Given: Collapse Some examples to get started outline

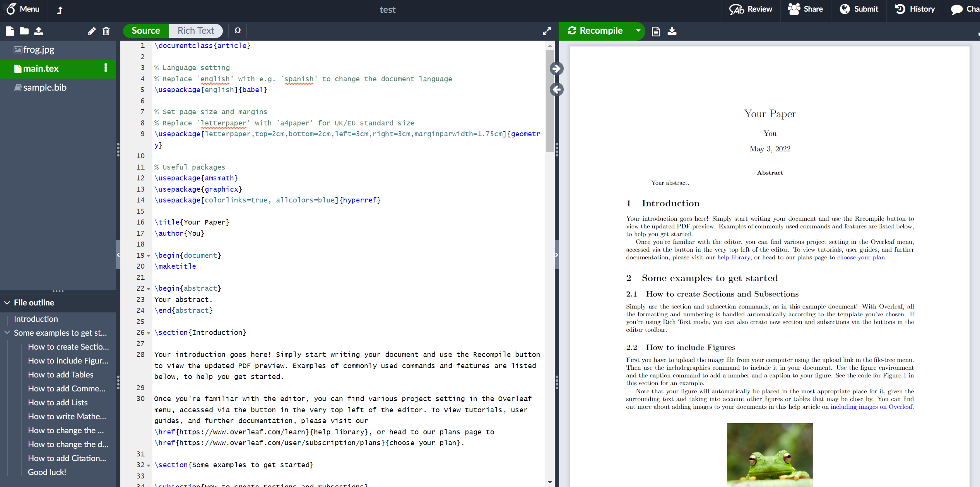Looking at the screenshot, I should pos(7,333).
